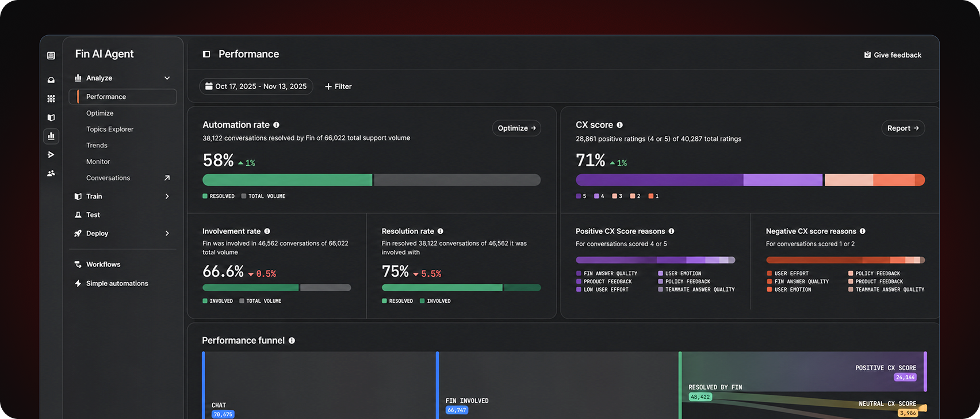Click the Workflows icon
The image size is (980, 419).
(x=78, y=264)
